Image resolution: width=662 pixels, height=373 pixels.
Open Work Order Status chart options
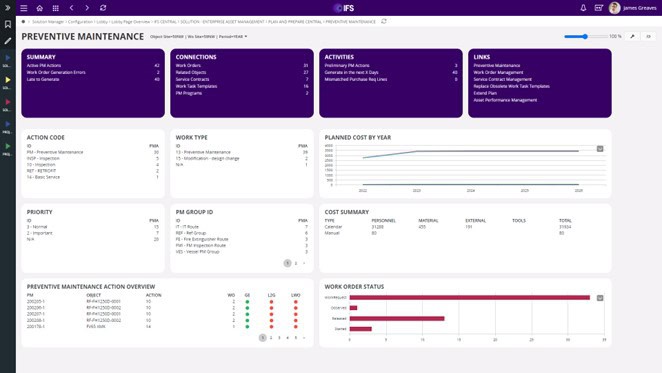point(600,298)
